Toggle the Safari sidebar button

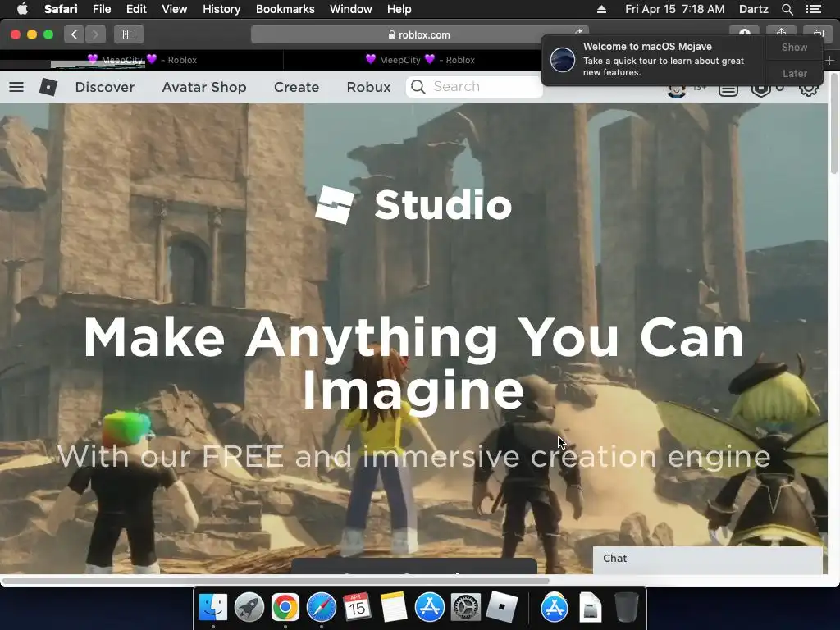129,34
